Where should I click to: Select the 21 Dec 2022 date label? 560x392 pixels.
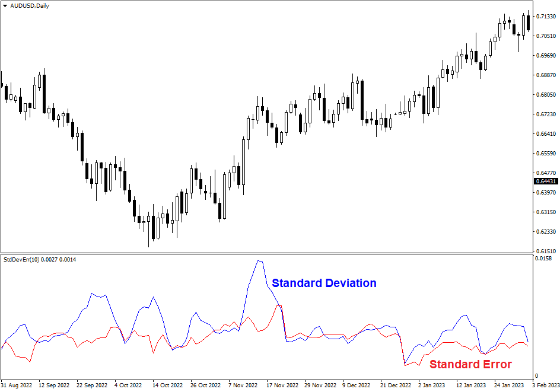click(x=396, y=385)
